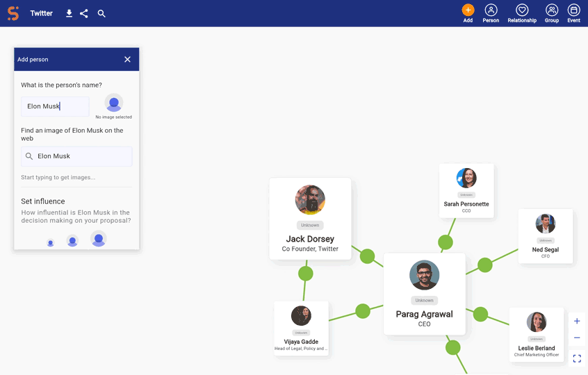Click the image search field for Elon Musk
The image size is (588, 375).
coord(76,156)
